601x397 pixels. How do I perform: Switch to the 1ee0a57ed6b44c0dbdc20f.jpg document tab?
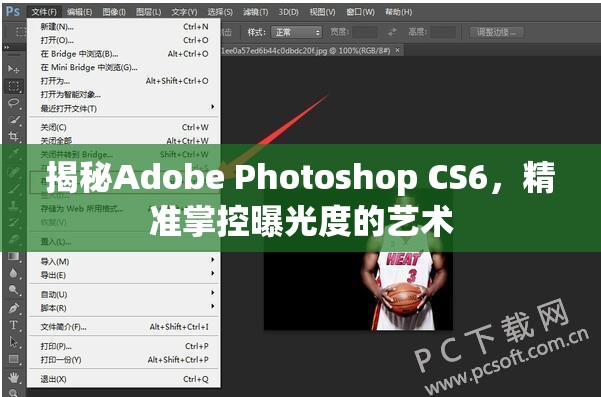tap(306, 51)
